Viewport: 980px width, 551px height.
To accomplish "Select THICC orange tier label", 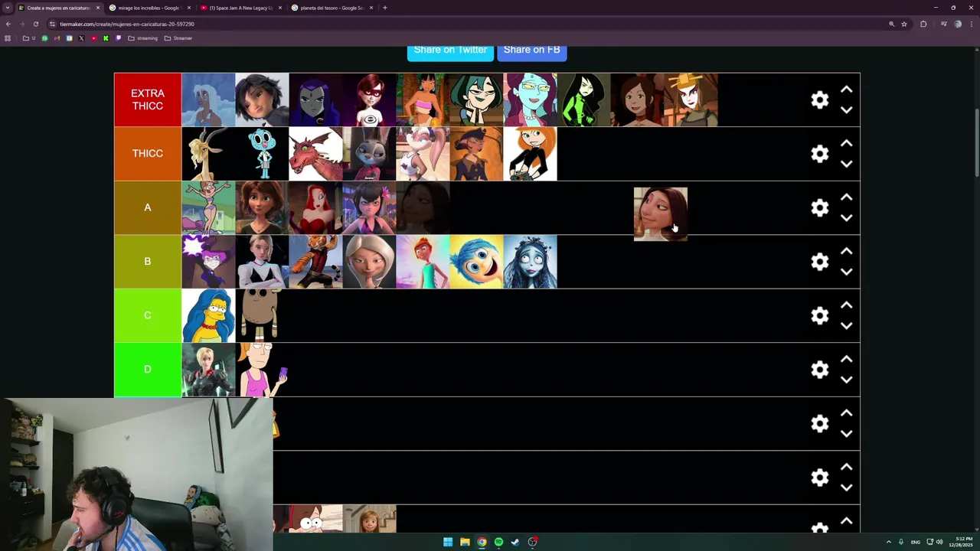I will point(148,154).
